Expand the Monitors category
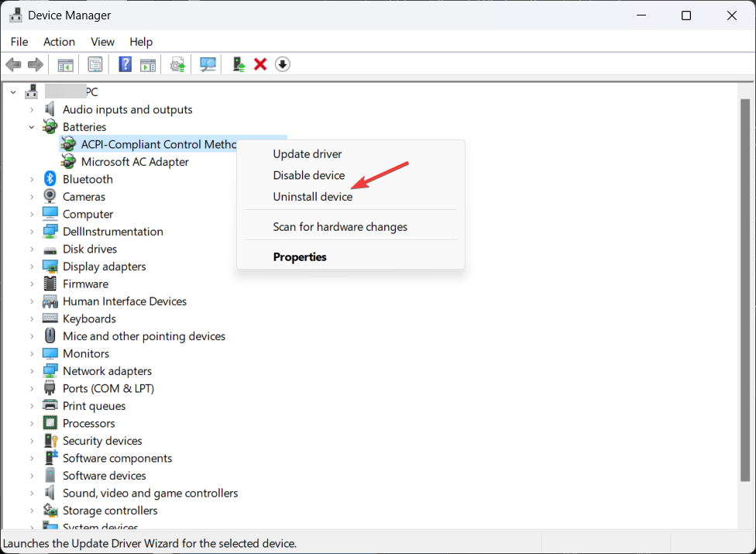Screen dimensions: 756x554 click(32, 354)
